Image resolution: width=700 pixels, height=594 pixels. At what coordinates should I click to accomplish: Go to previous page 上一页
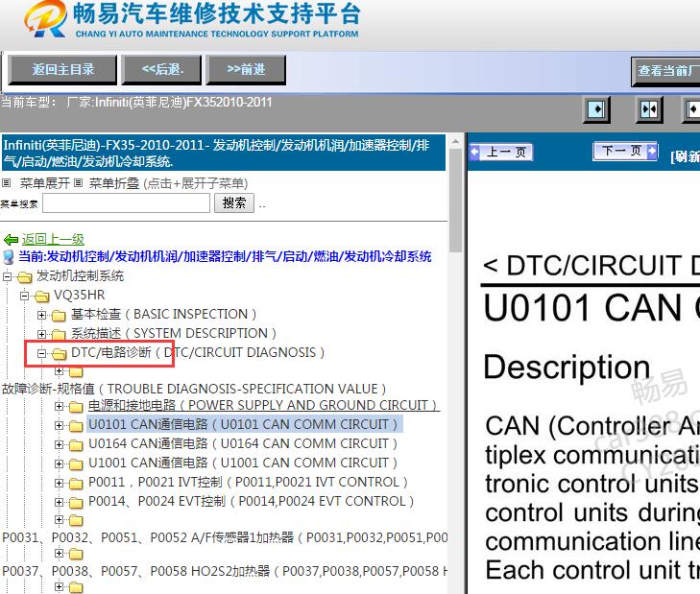(x=501, y=153)
